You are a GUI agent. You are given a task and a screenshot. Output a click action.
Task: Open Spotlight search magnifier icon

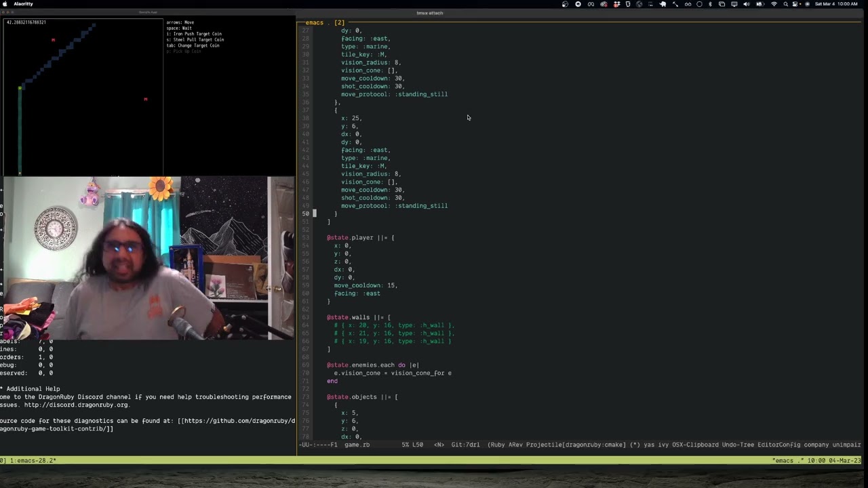click(x=785, y=4)
